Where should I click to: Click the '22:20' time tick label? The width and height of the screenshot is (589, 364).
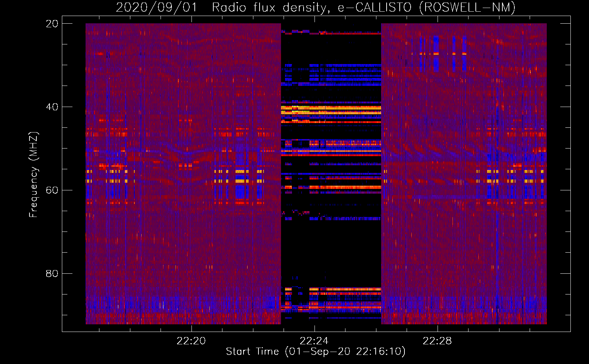point(191,341)
